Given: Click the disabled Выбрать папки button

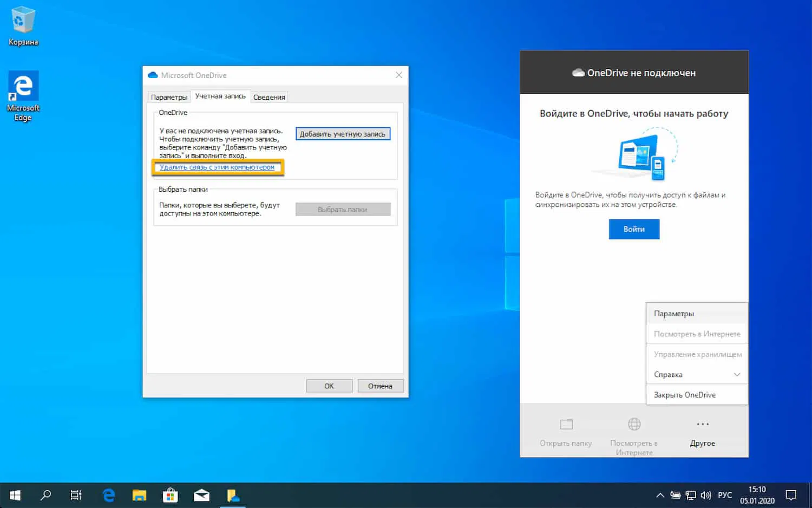Looking at the screenshot, I should 343,210.
